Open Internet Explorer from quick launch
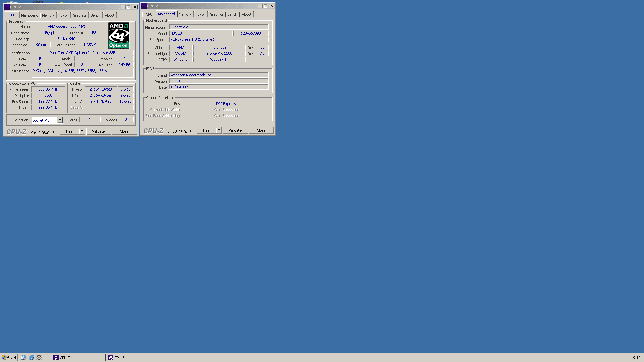 tap(31, 358)
